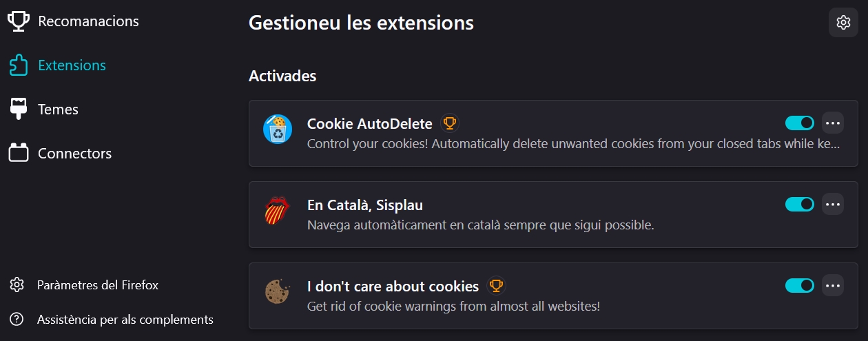Image resolution: width=868 pixels, height=341 pixels.
Task: Select the Recomanacions category label
Action: (88, 21)
